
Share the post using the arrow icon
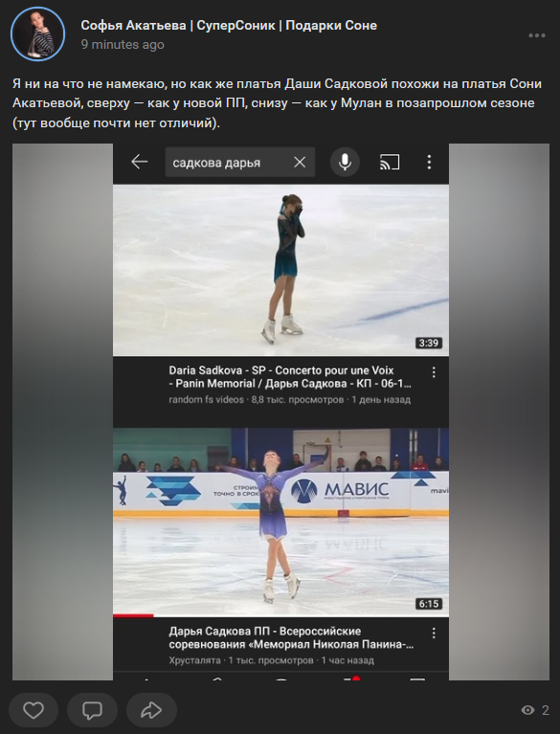tap(151, 710)
